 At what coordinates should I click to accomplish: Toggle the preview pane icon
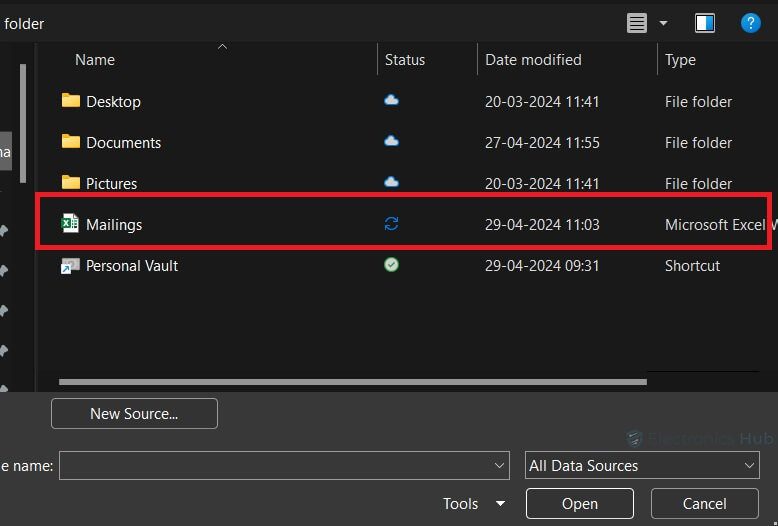point(705,23)
